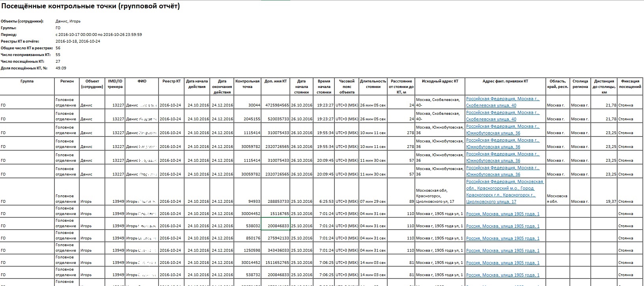Click the Регион column header

(x=67, y=81)
